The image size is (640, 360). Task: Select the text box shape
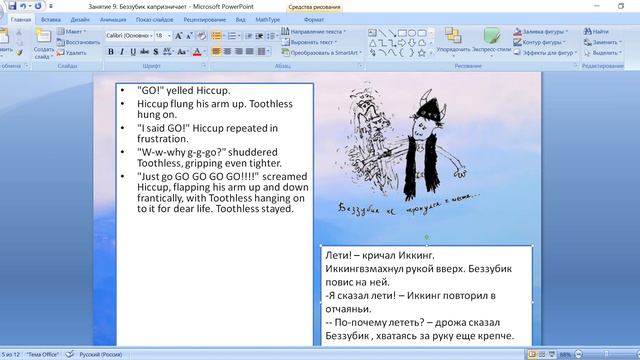pyautogui.click(x=372, y=33)
